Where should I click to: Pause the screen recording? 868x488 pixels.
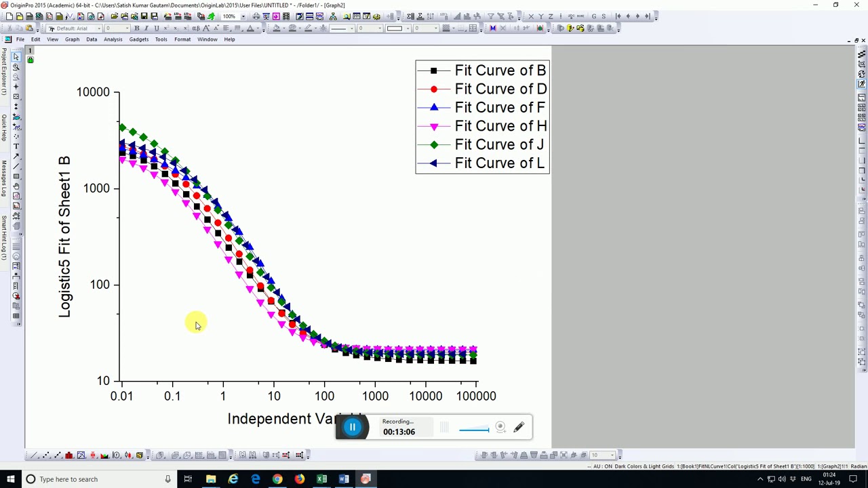[352, 427]
